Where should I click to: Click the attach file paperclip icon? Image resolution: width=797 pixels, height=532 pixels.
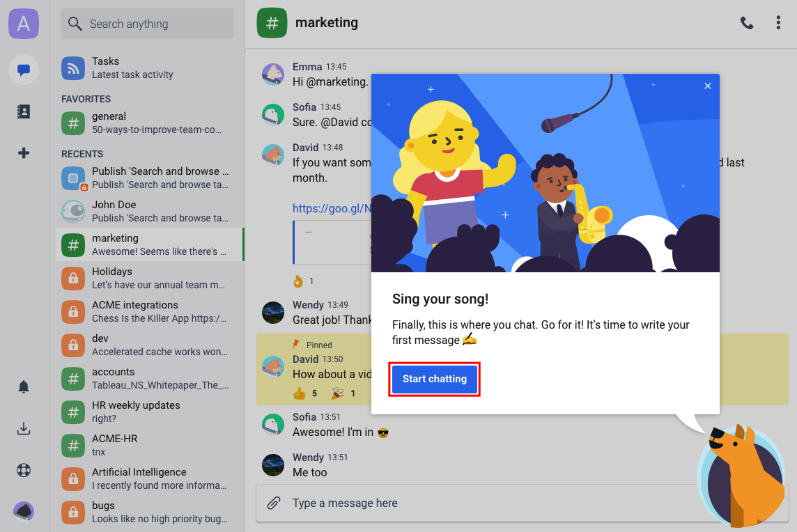pos(274,503)
